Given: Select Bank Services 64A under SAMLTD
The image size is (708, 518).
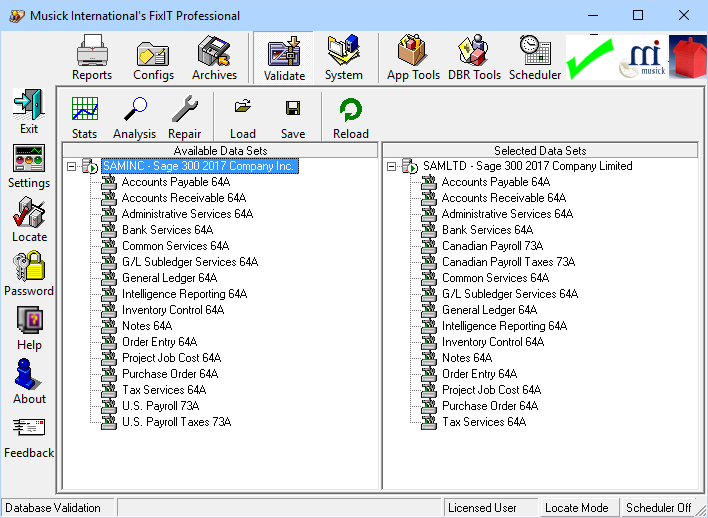Looking at the screenshot, I should pos(488,230).
